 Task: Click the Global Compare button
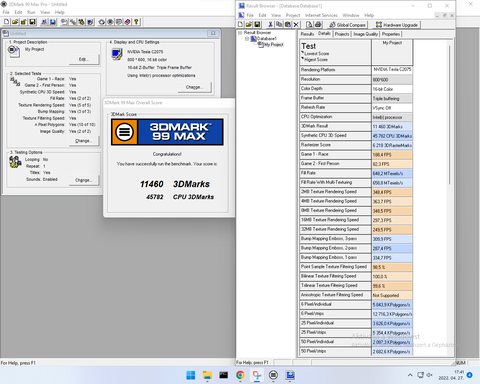[x=347, y=25]
